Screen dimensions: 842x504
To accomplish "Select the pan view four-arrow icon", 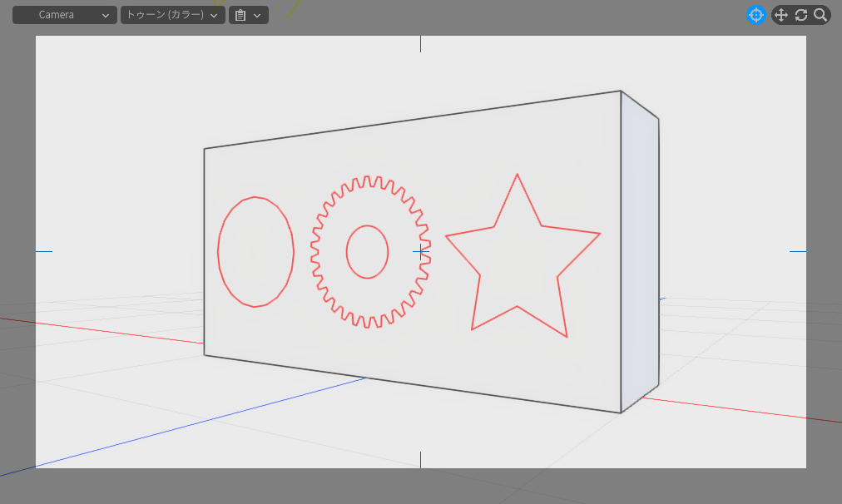I will 780,15.
